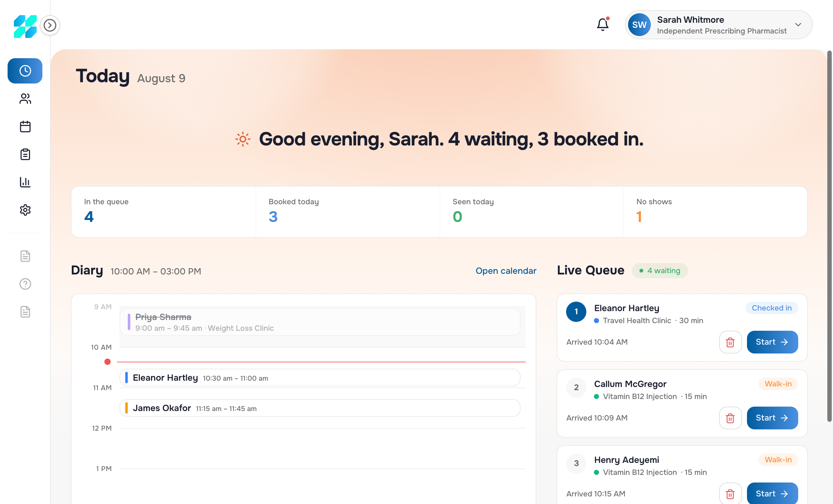Image resolution: width=833 pixels, height=504 pixels.
Task: Click the Henry Adeyemi queue card name
Action: [x=626, y=460]
